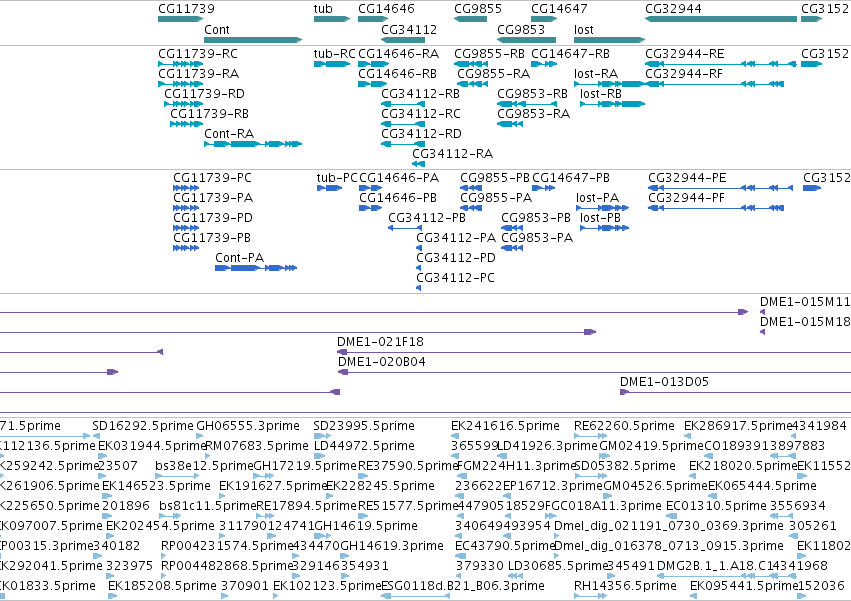The height and width of the screenshot is (601, 851).
Task: Select the CG14647 gene label in top track
Action: [x=559, y=9]
